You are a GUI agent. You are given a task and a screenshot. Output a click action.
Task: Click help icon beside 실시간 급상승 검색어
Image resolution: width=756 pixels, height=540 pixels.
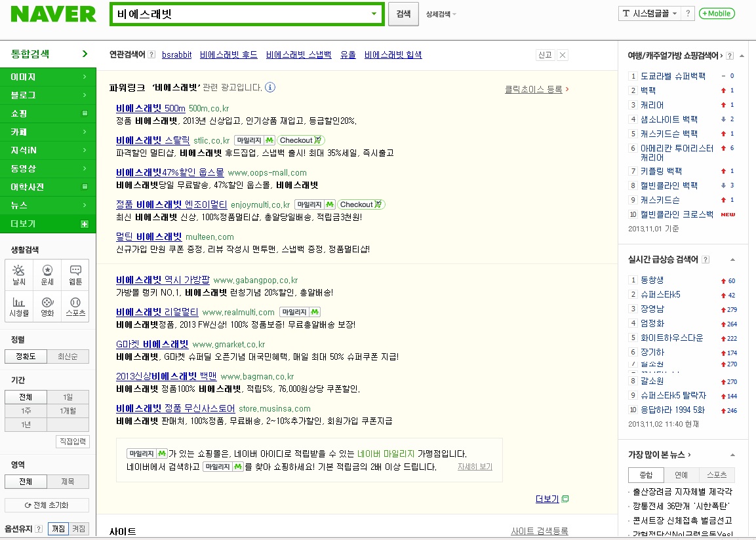[x=706, y=260]
